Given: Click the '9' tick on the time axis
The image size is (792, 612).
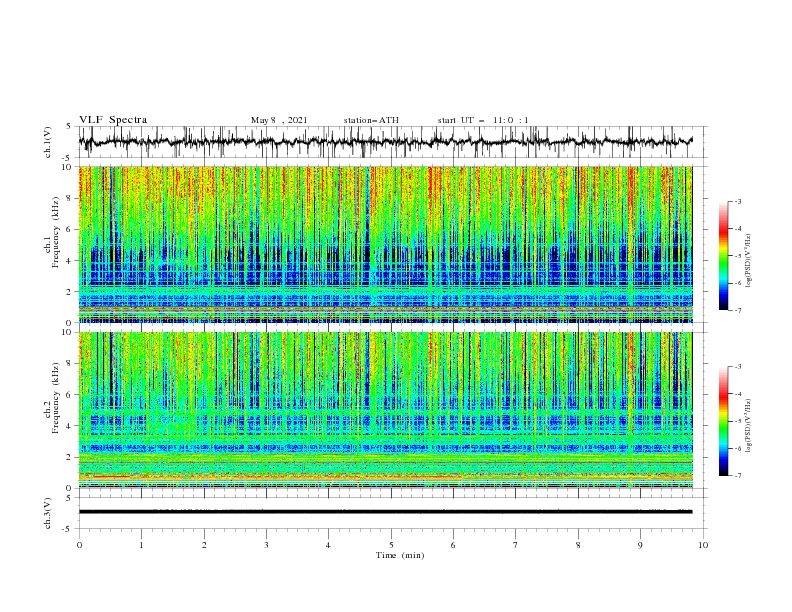Looking at the screenshot, I should (640, 545).
